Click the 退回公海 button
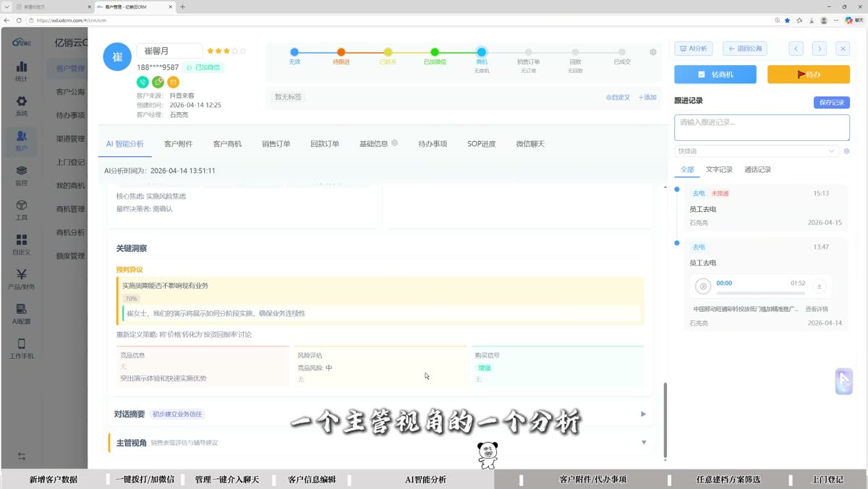The image size is (868, 489). click(745, 48)
